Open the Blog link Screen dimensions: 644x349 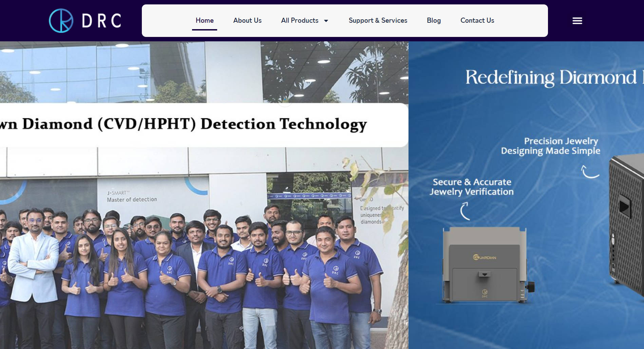(434, 21)
